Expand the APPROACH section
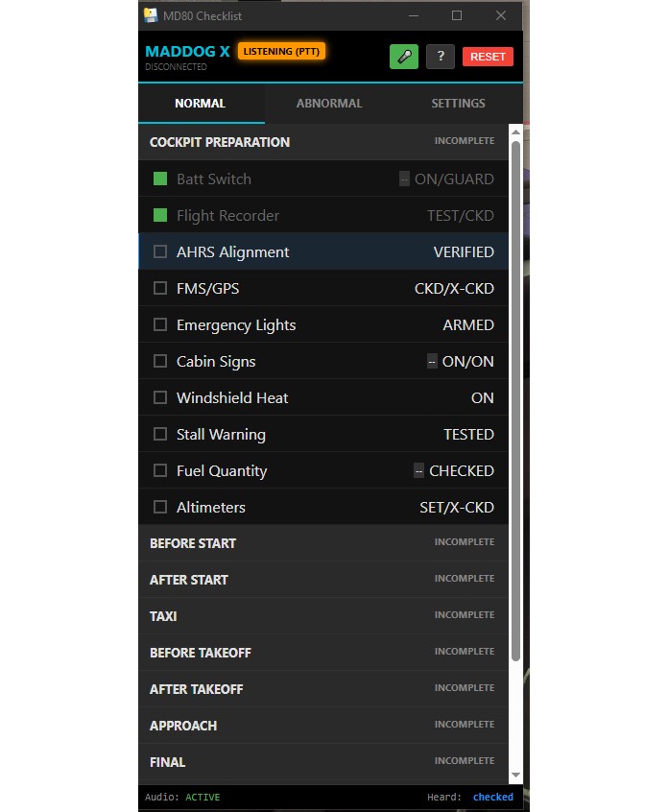The height and width of the screenshot is (812, 668). tap(323, 725)
